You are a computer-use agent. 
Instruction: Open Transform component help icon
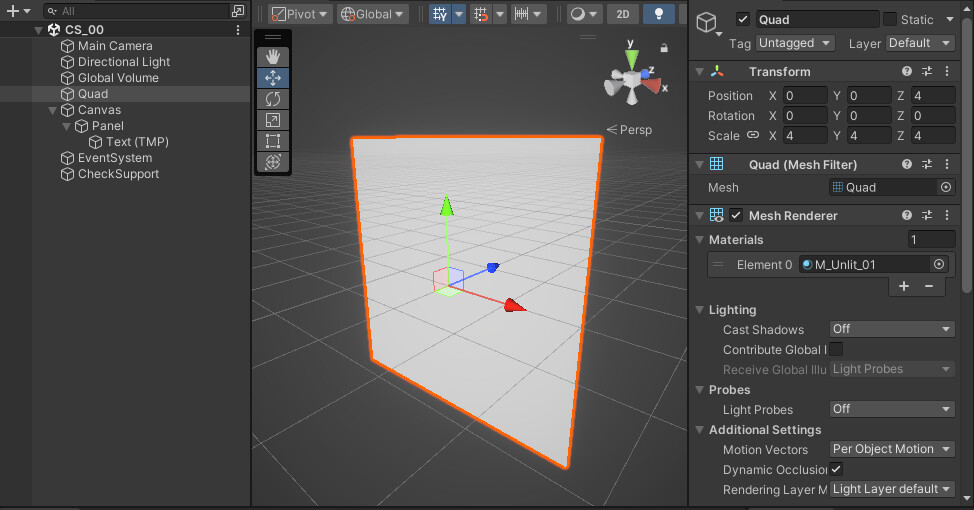(x=907, y=71)
